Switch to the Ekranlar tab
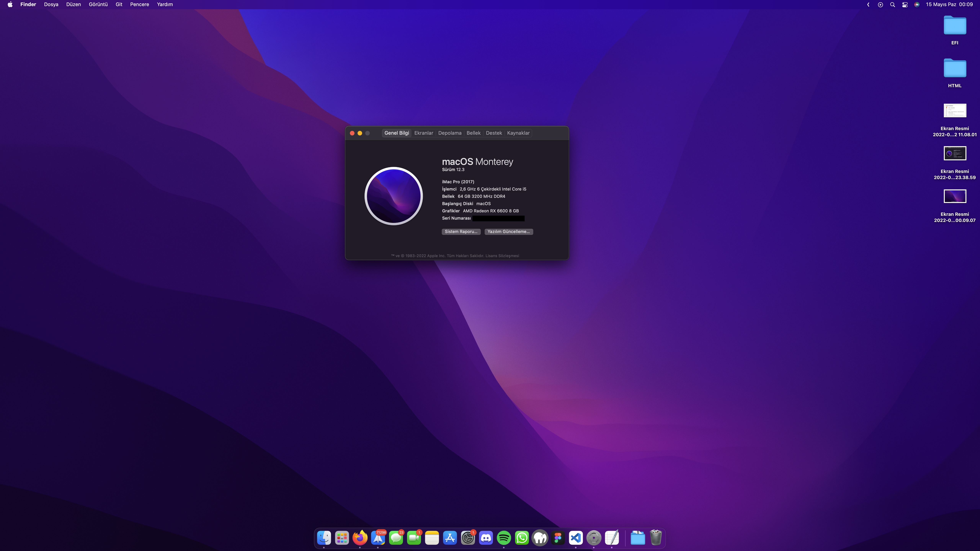Screen dimensions: 980x551 (x=423, y=133)
